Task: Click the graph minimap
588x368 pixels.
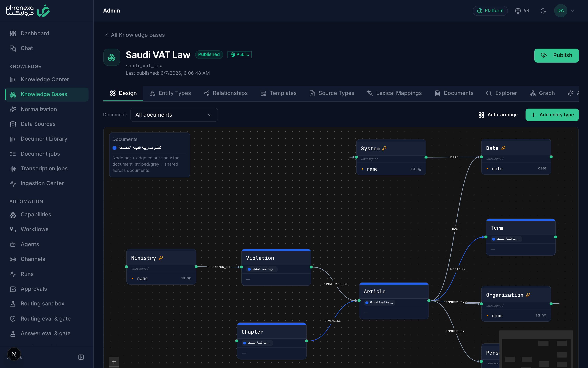Action: 536,349
